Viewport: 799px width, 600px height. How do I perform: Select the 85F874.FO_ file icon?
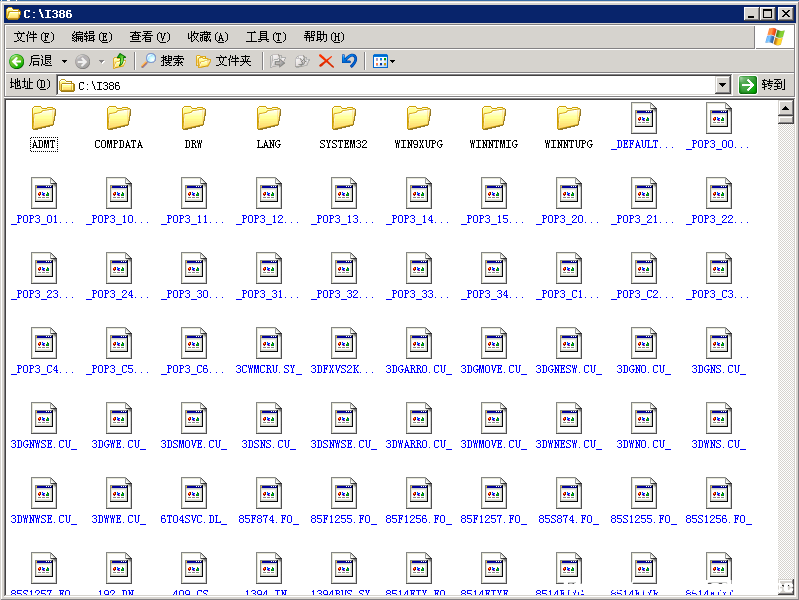tap(269, 493)
